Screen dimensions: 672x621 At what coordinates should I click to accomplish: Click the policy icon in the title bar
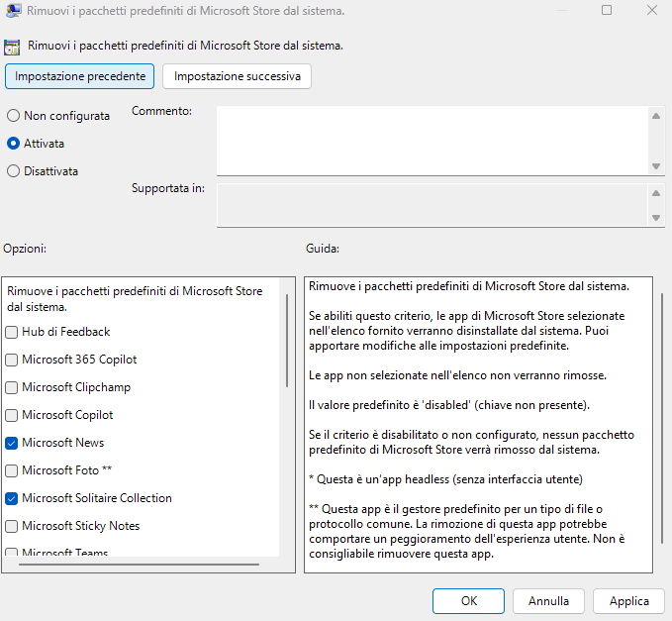(14, 10)
